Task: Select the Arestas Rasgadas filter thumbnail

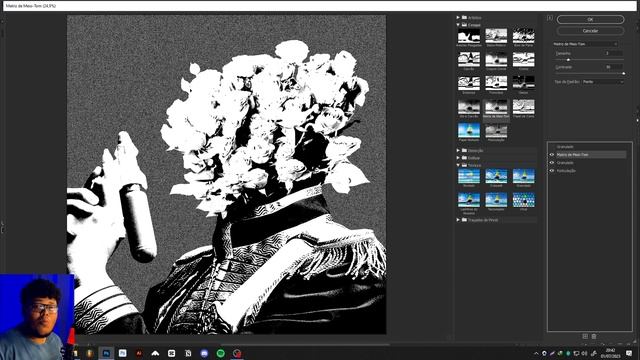Action: (469, 36)
